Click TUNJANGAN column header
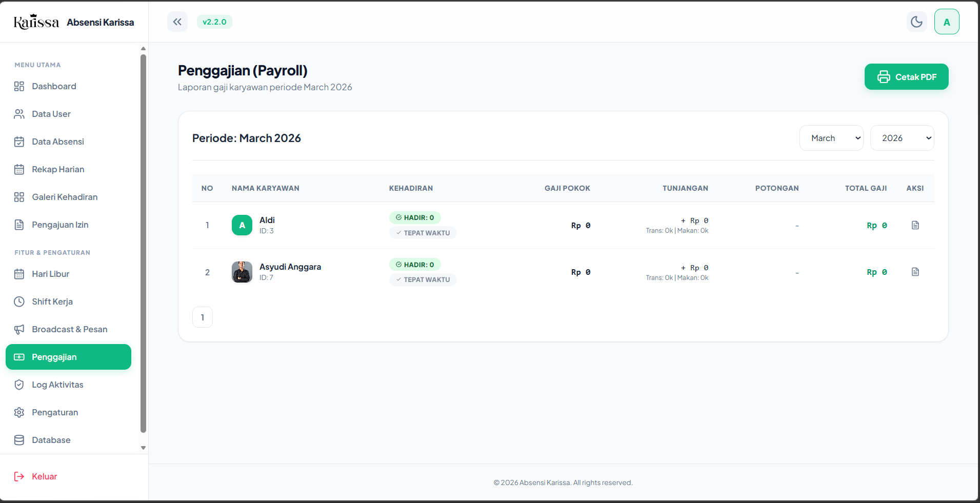The width and height of the screenshot is (980, 503). point(685,188)
